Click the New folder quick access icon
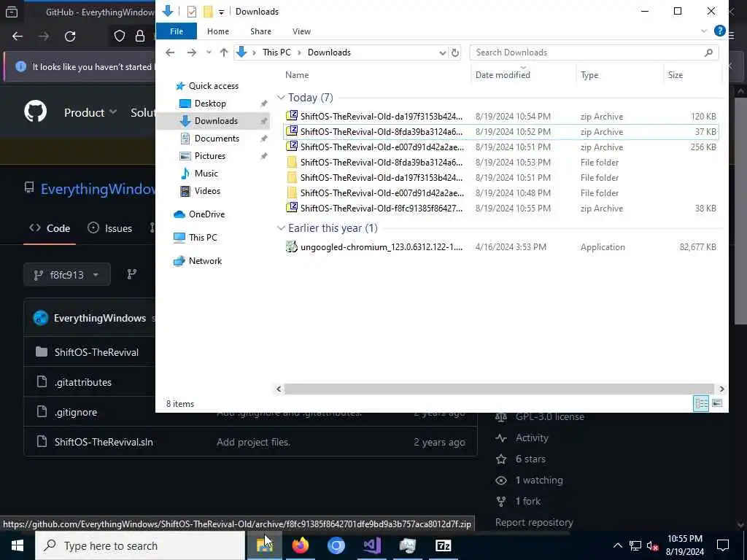Image resolution: width=747 pixels, height=560 pixels. coord(208,12)
